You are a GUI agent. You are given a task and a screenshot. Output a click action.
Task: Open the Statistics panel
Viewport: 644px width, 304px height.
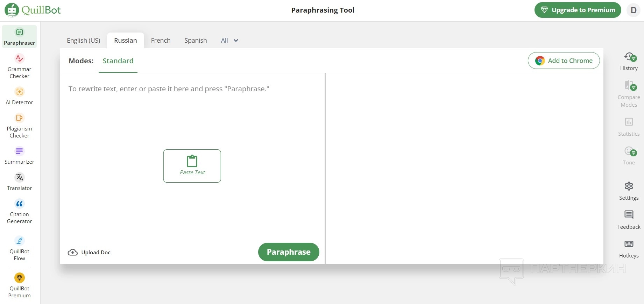[629, 127]
